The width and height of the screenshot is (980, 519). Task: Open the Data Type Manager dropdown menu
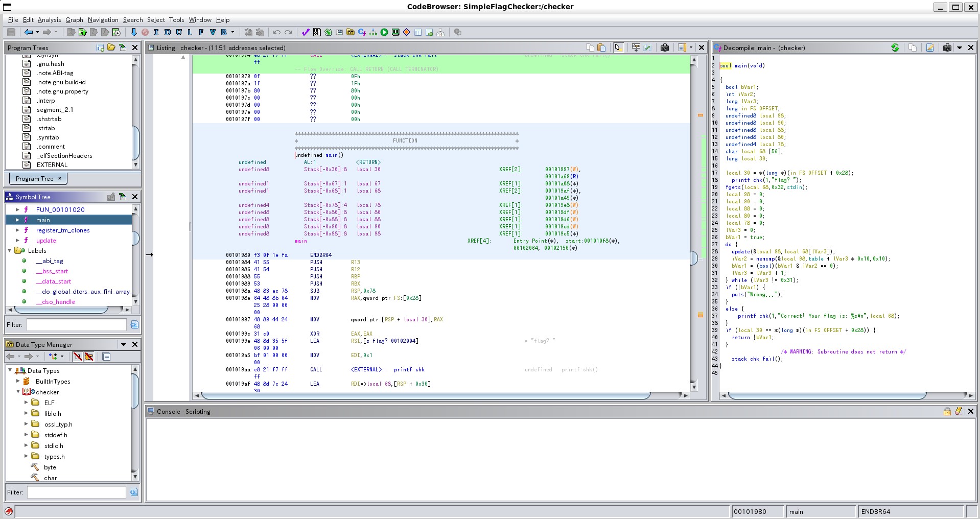(x=123, y=344)
